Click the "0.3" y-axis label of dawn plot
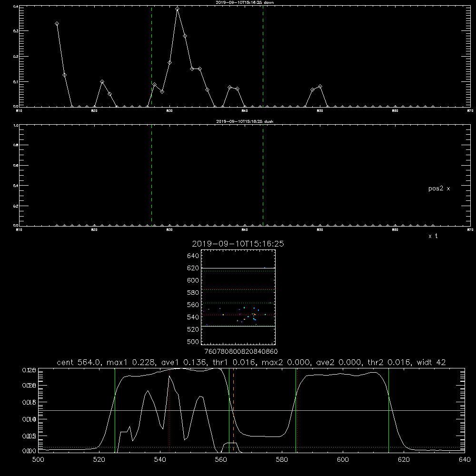 [x=16, y=31]
